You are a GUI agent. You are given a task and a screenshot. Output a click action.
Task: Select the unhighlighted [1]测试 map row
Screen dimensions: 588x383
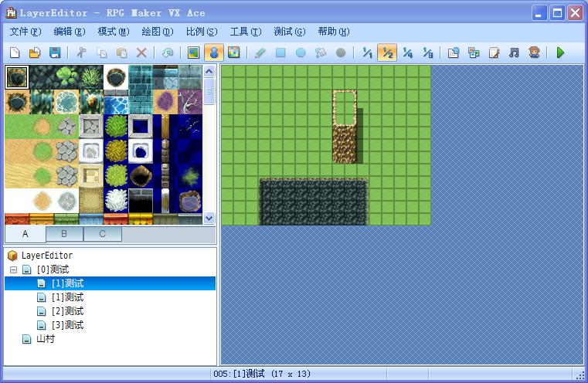point(67,297)
